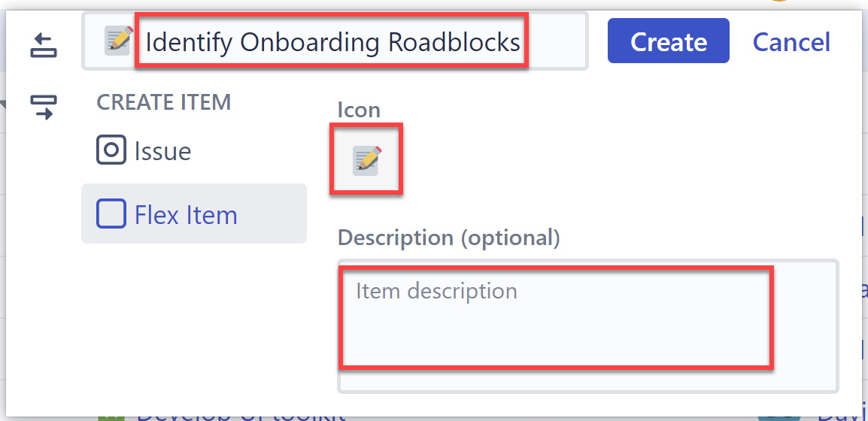Click the insert-above icon with left arrow
This screenshot has width=868, height=421.
tap(44, 45)
